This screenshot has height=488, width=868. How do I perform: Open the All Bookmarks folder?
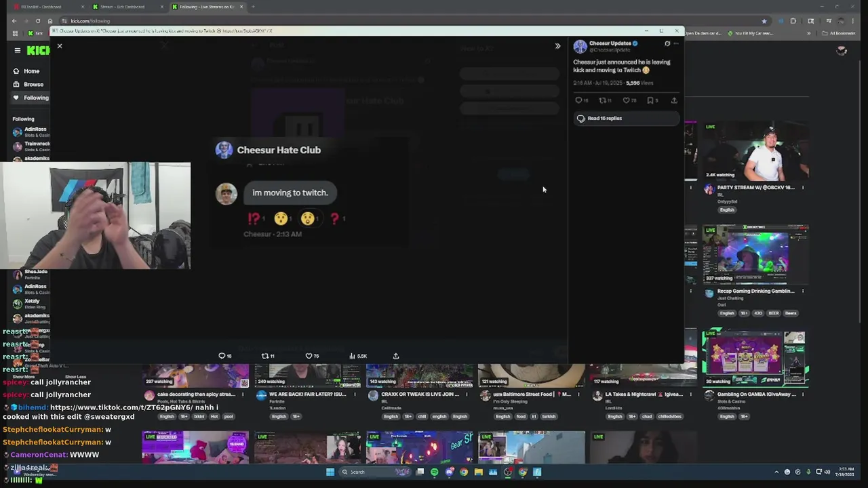point(839,33)
